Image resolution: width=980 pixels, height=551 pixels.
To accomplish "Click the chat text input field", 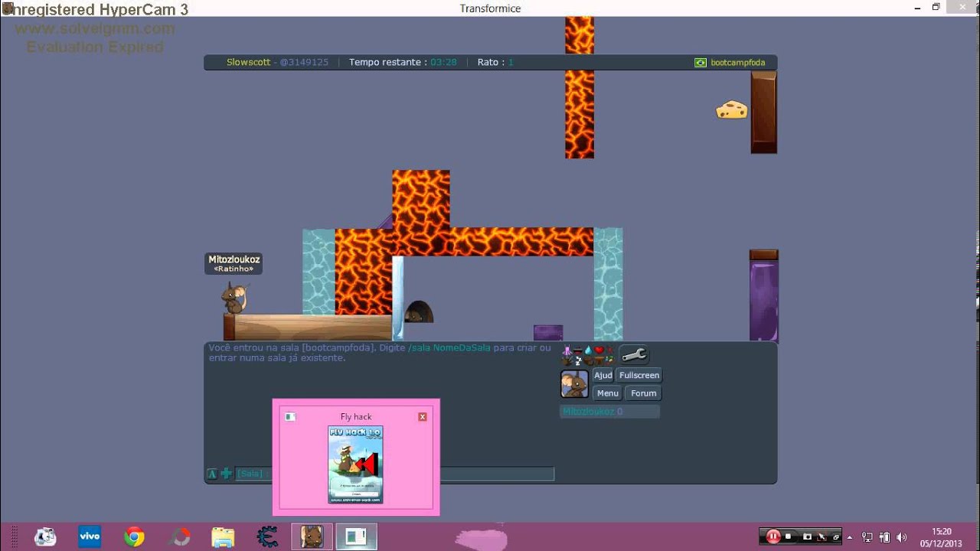I will 394,474.
